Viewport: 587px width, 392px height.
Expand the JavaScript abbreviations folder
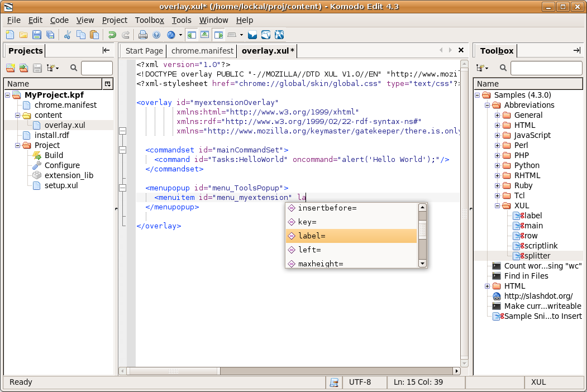pyautogui.click(x=497, y=135)
